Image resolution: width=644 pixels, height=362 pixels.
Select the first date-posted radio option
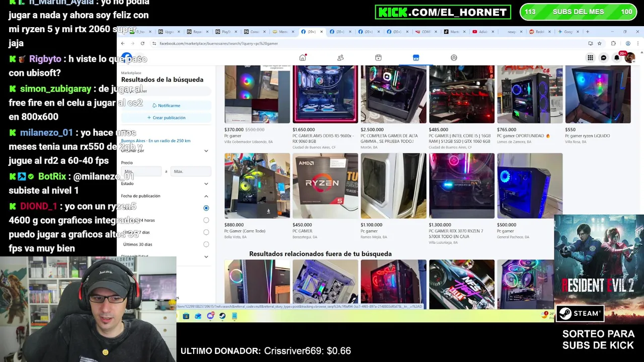206,208
